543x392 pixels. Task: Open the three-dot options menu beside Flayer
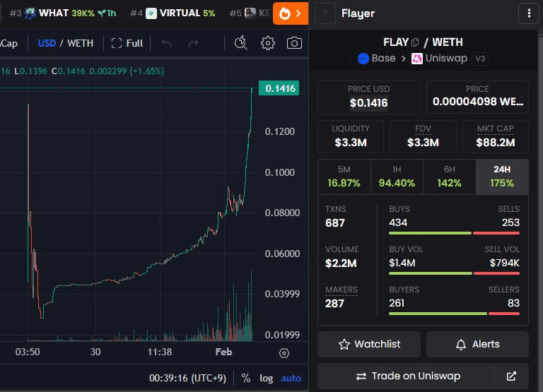coord(529,13)
